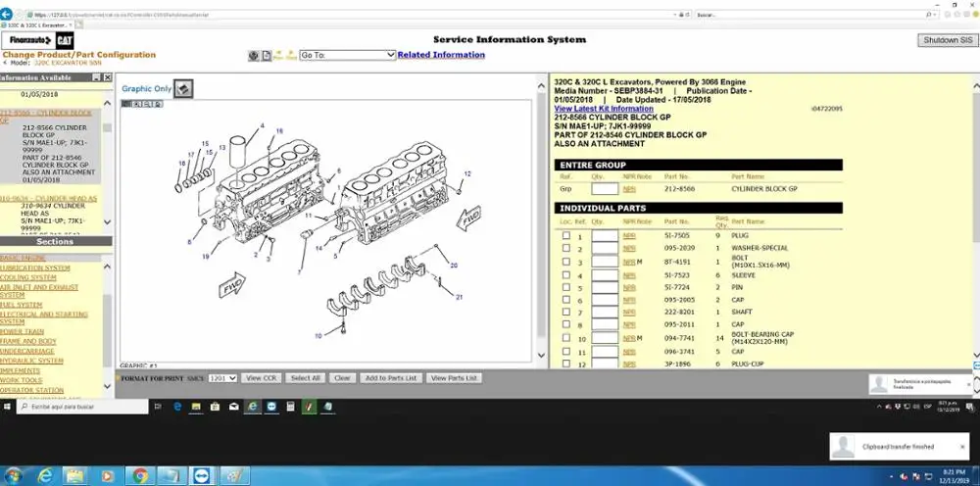Click the Clear button

click(x=342, y=378)
